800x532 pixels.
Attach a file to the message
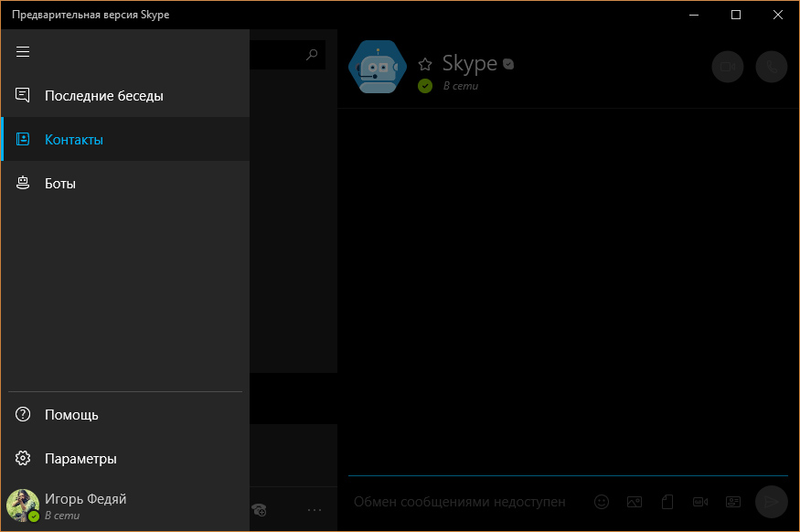(x=667, y=502)
